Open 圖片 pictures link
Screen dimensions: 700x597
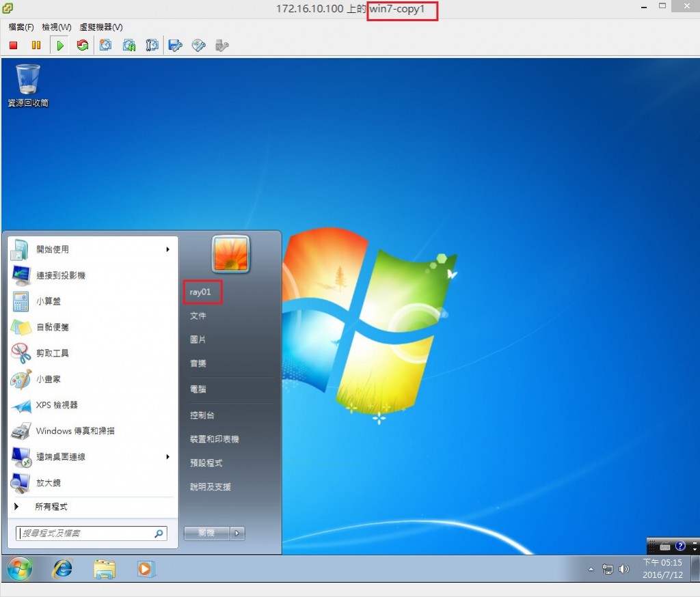pyautogui.click(x=198, y=339)
